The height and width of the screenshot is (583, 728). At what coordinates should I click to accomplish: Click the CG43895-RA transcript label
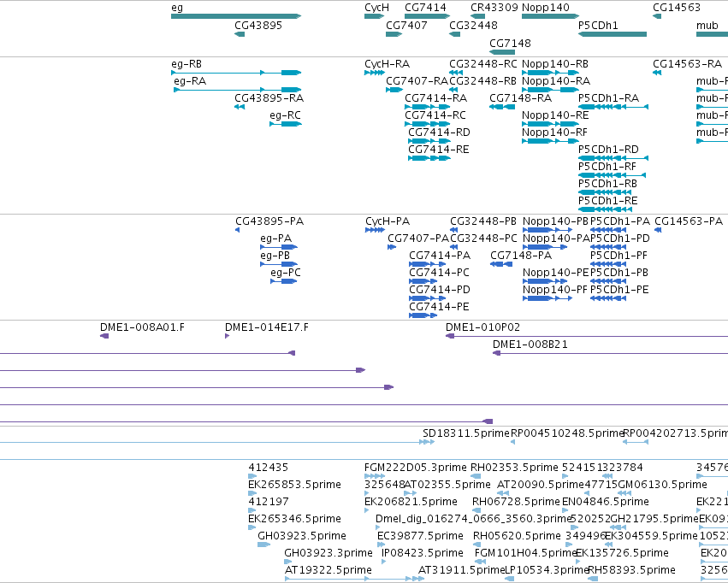[269, 98]
